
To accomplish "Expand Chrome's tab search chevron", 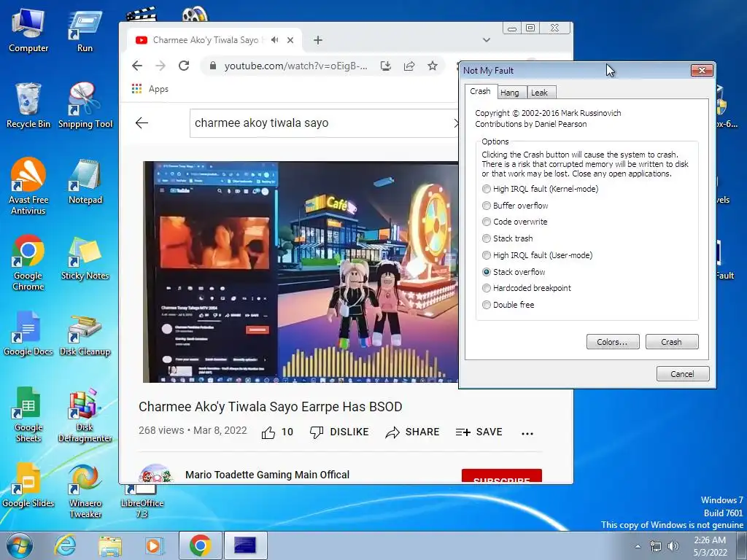I will click(x=486, y=40).
